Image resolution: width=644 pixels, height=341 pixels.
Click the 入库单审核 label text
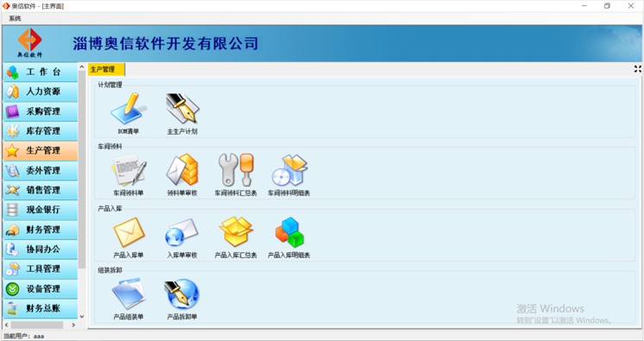pos(182,256)
